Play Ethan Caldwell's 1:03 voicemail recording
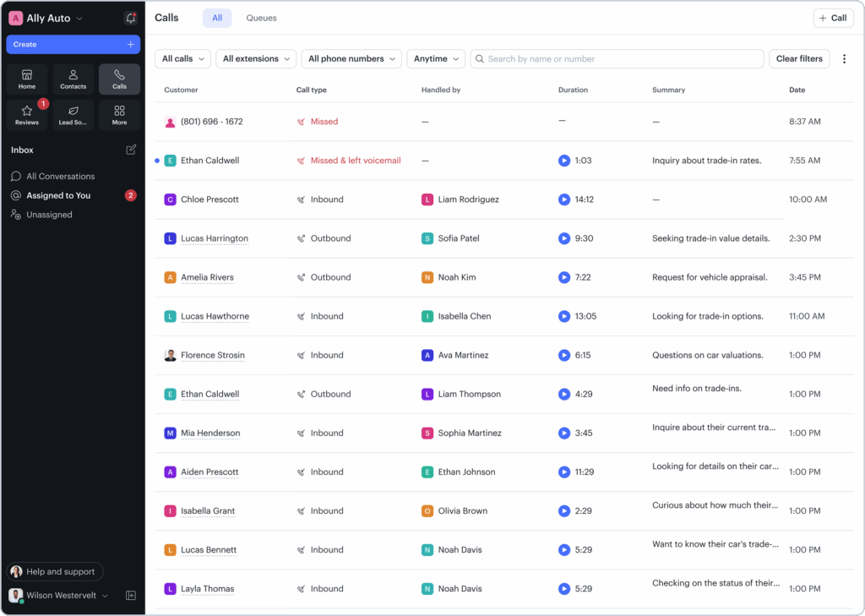Screen dimensions: 865x616 (564, 161)
